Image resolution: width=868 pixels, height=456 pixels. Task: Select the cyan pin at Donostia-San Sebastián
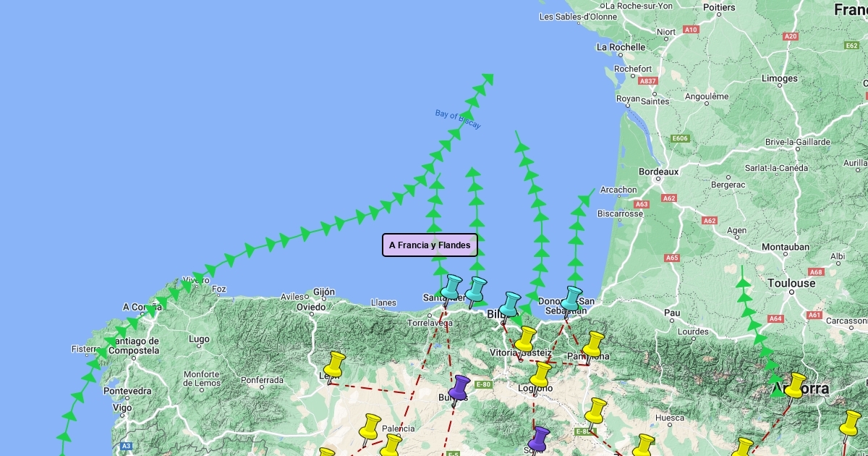572,301
